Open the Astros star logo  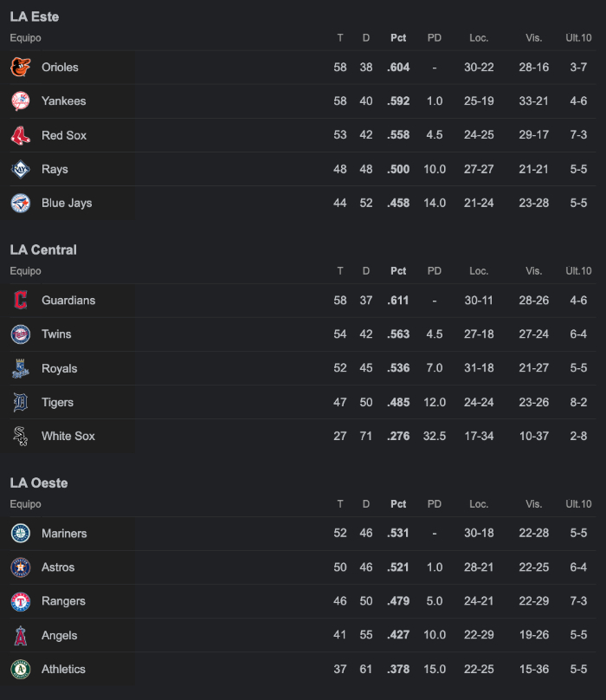pyautogui.click(x=21, y=567)
